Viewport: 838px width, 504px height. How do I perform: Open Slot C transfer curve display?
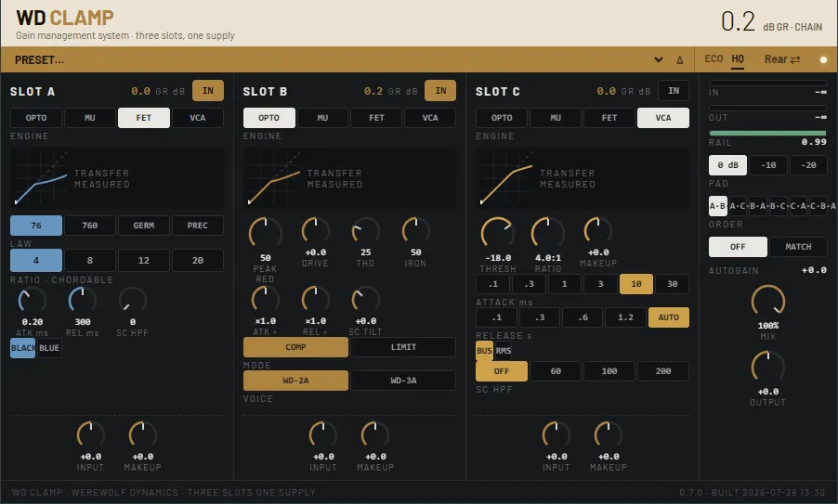coord(583,178)
